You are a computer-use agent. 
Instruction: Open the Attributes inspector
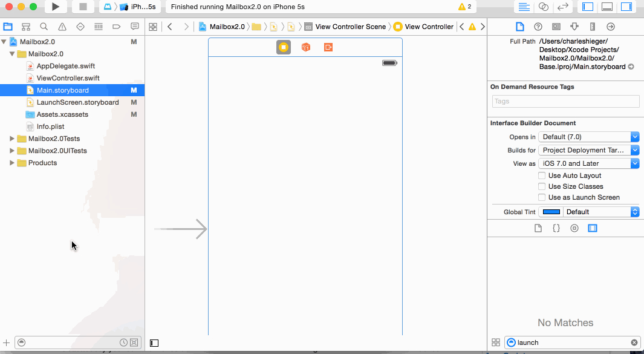point(574,27)
